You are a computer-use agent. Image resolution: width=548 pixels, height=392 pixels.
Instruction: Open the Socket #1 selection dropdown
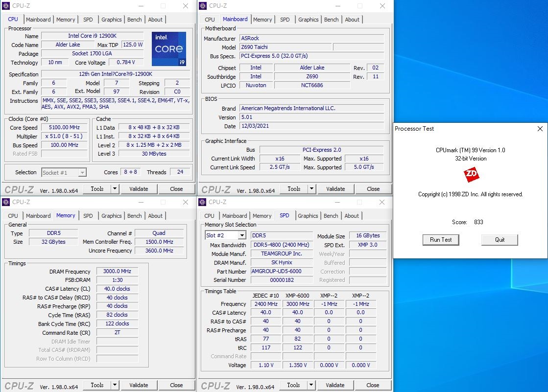click(x=82, y=173)
